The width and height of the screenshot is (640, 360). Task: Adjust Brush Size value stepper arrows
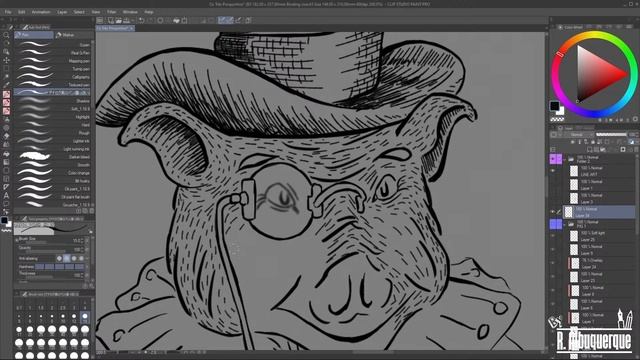[x=83, y=241]
